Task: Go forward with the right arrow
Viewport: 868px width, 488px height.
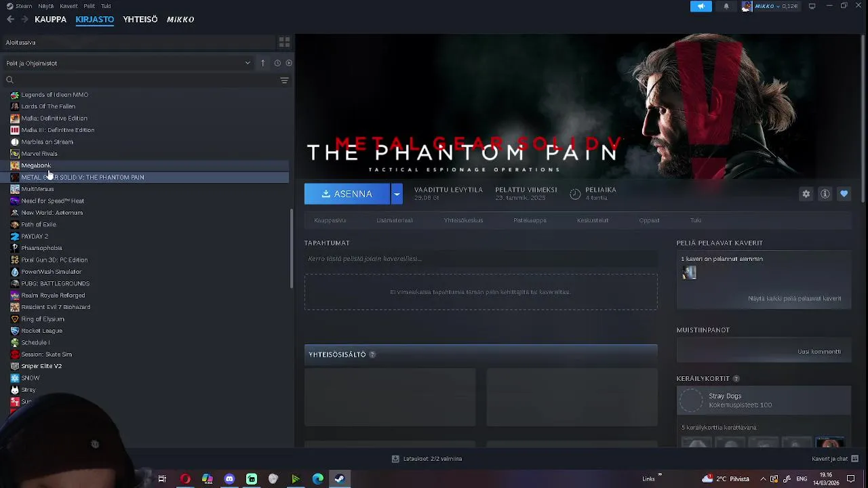Action: tap(25, 19)
